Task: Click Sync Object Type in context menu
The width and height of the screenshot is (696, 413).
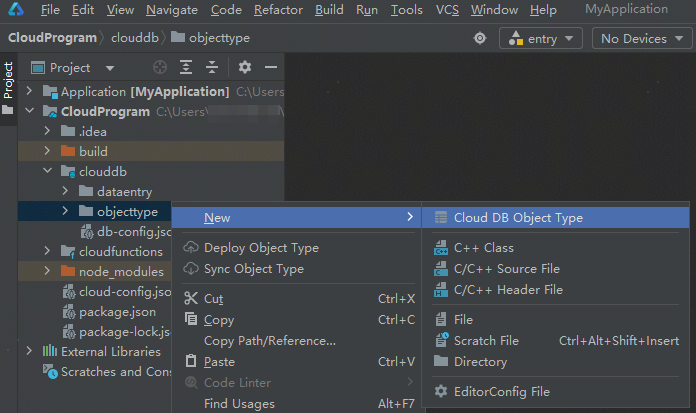Action: click(x=253, y=269)
